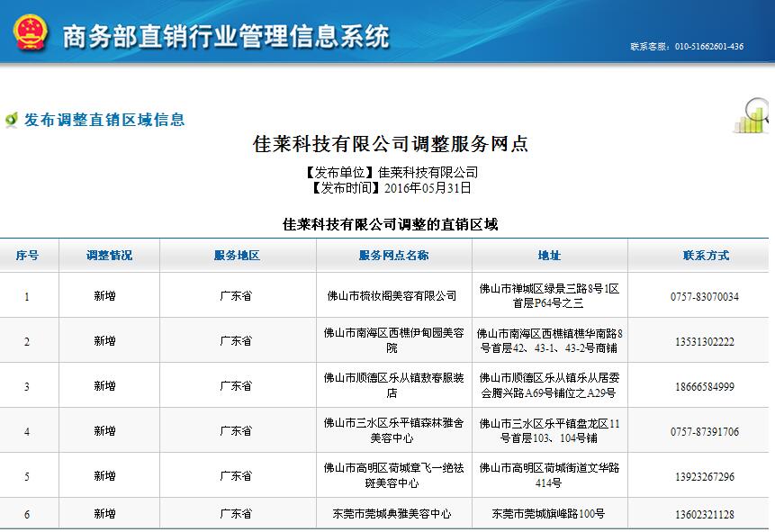Click the address 东莞市莞城旗峰路100号

[548, 515]
